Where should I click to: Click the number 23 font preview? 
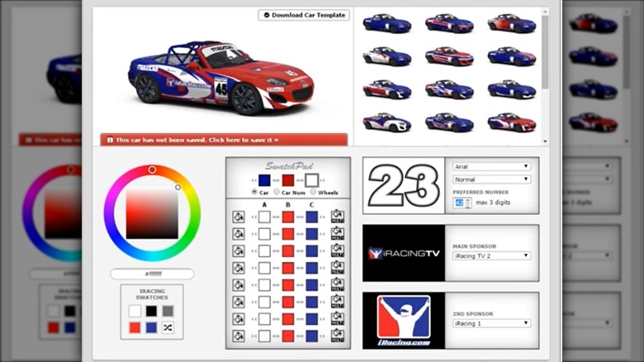point(404,185)
